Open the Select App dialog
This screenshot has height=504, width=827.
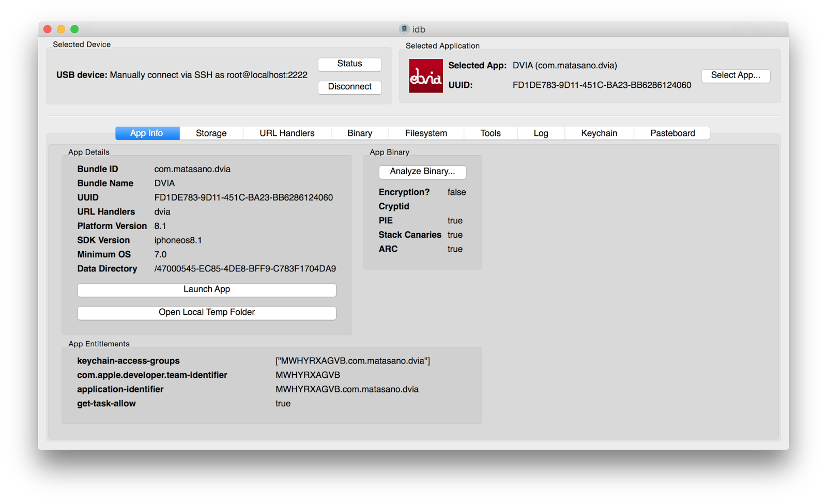(x=736, y=75)
